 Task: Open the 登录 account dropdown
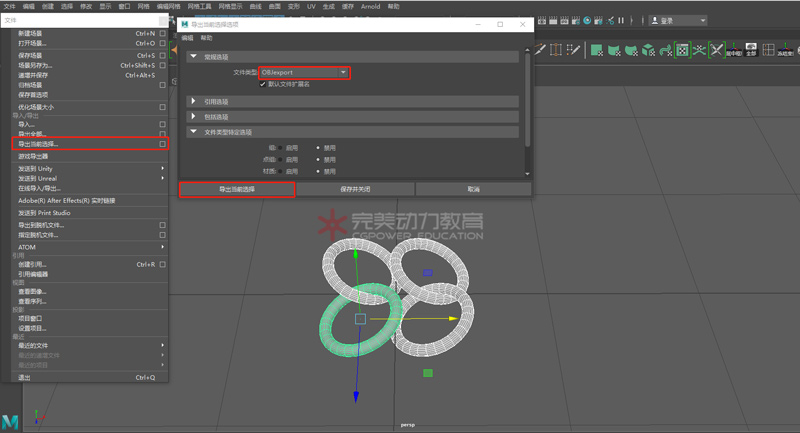point(678,20)
